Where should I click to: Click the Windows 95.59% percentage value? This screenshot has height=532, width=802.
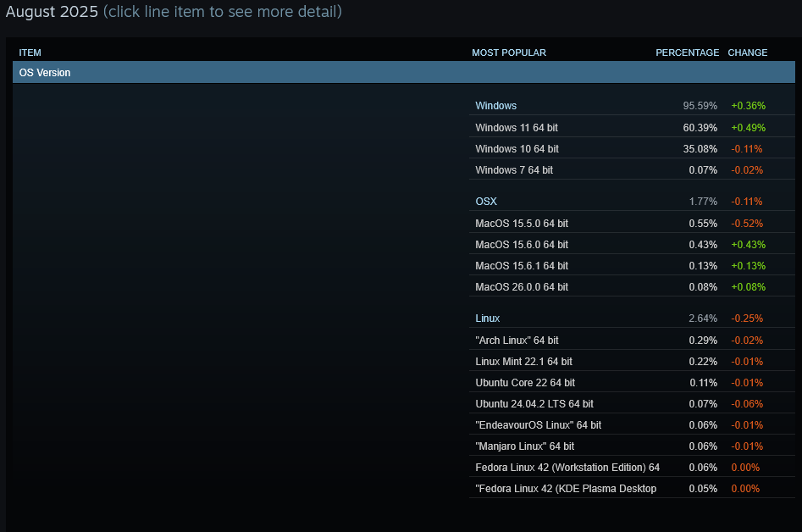(700, 105)
